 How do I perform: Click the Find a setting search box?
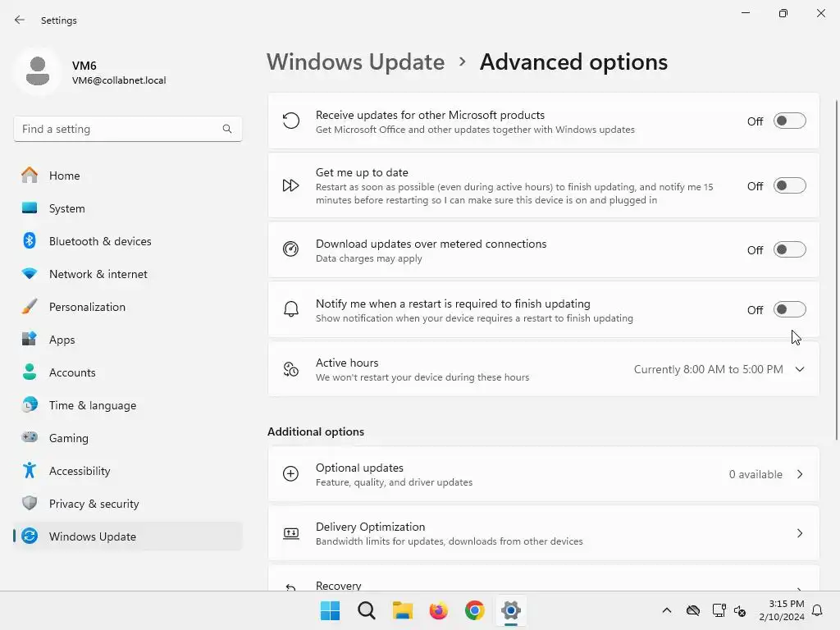[127, 129]
